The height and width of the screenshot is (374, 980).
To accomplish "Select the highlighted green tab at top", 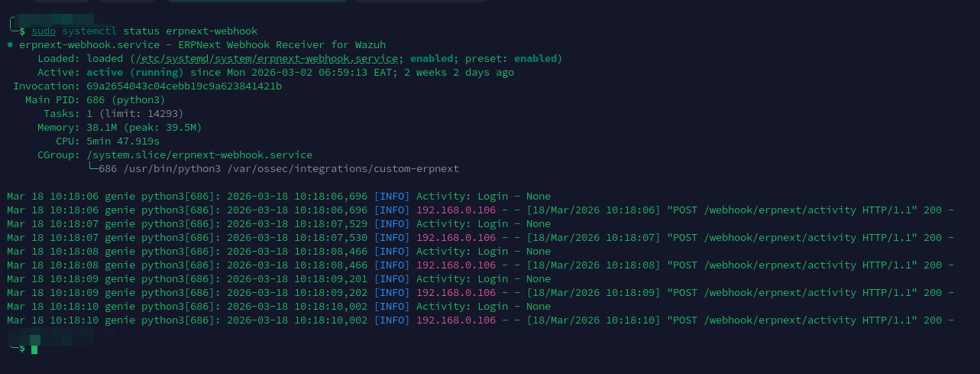I will click(256, 1).
